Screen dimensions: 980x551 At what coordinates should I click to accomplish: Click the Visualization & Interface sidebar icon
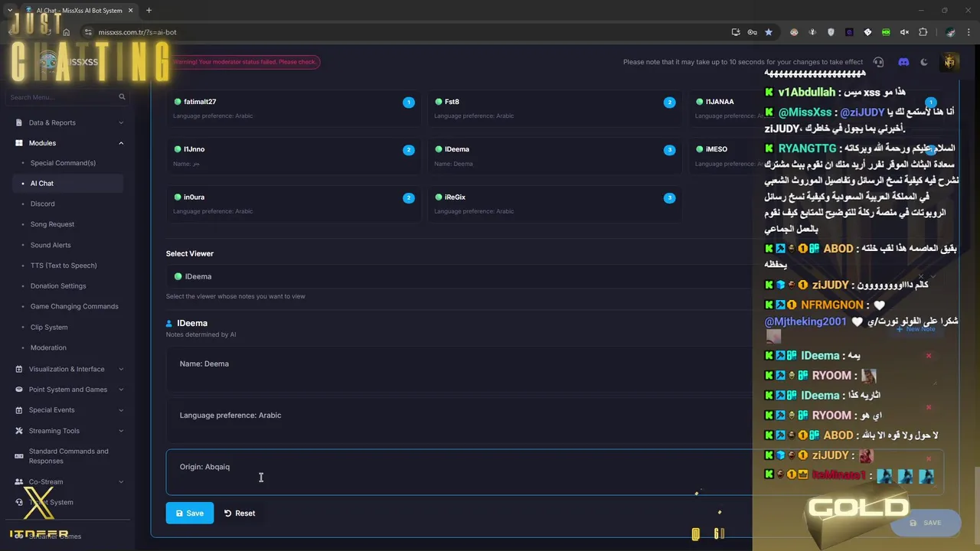pyautogui.click(x=19, y=369)
